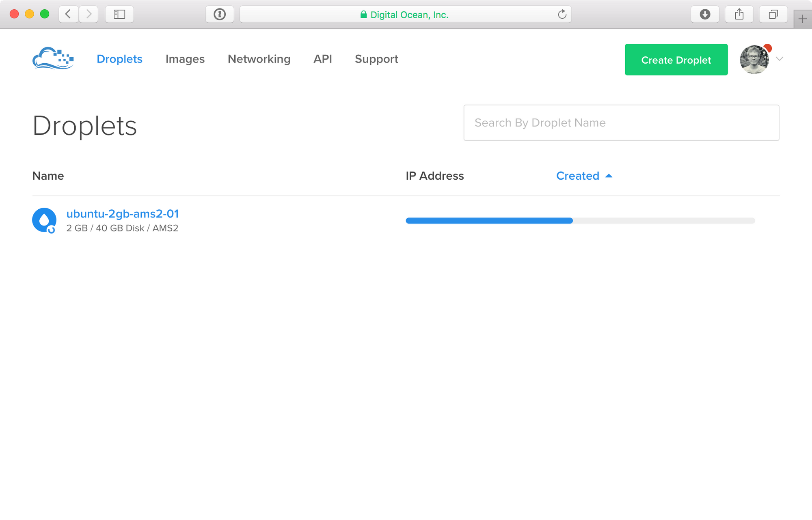Image resolution: width=812 pixels, height=520 pixels.
Task: Click the droplet icon beside ubuntu-2gb-ams2-01
Action: coord(44,220)
